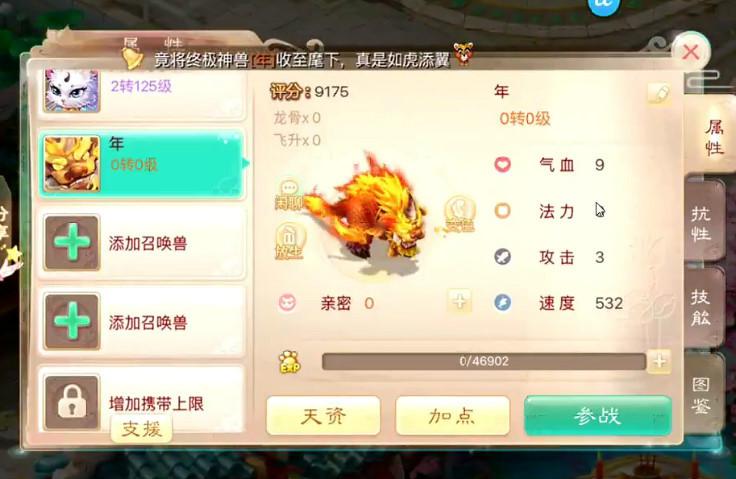Click the blue 速度 speed icon
Screen dimensions: 736x479
point(502,303)
